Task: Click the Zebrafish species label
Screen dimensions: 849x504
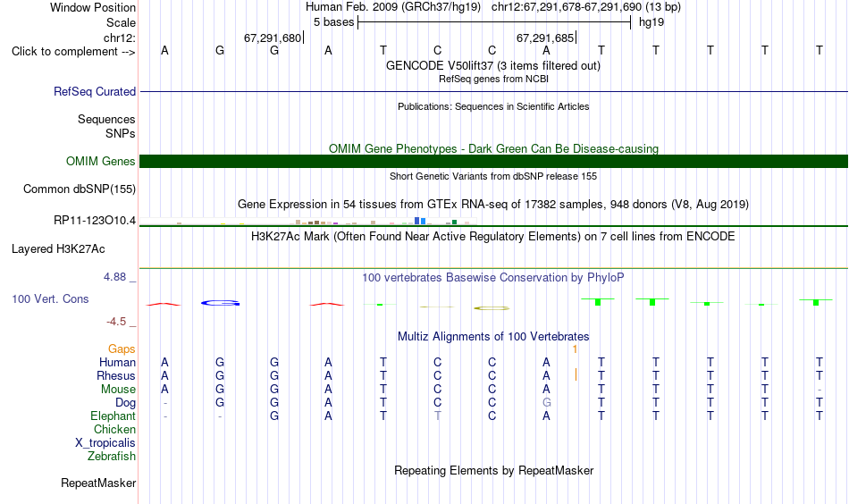Action: pos(111,457)
